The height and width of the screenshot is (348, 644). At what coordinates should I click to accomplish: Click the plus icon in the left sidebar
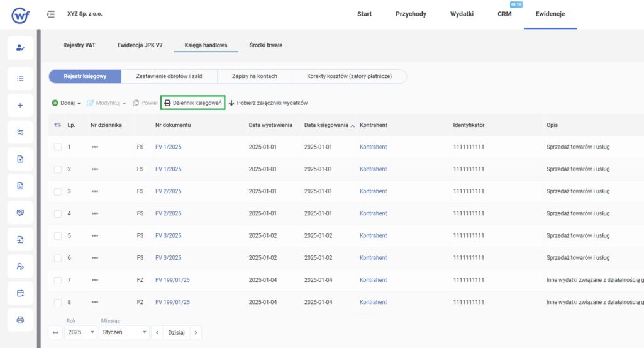tap(20, 105)
